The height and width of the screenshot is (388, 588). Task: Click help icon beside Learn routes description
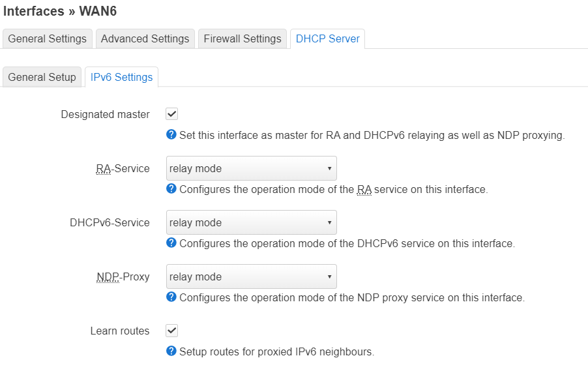coord(171,351)
